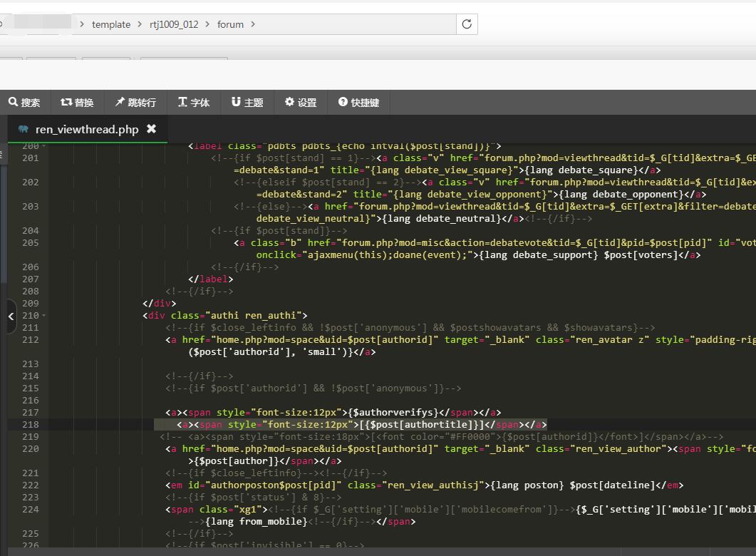The image size is (756, 556).
Task: Click the refresh icon in path bar
Action: (x=467, y=24)
